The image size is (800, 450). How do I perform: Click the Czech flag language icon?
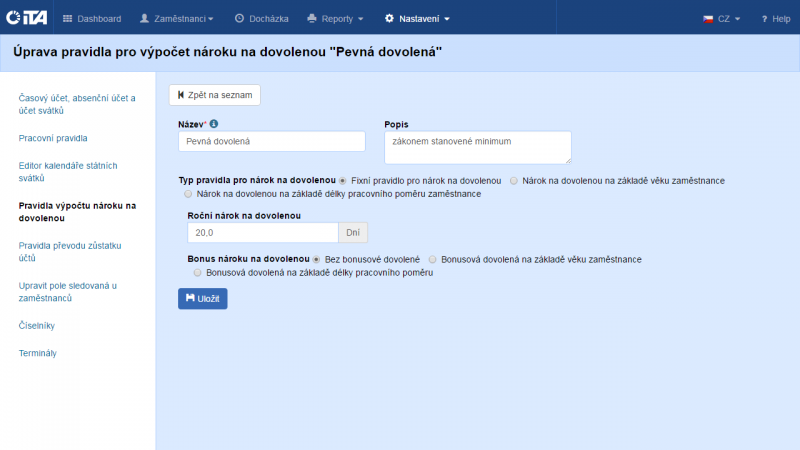click(x=708, y=18)
